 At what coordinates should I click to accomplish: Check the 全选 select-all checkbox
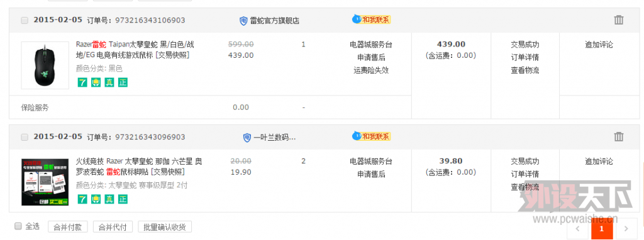(x=18, y=226)
